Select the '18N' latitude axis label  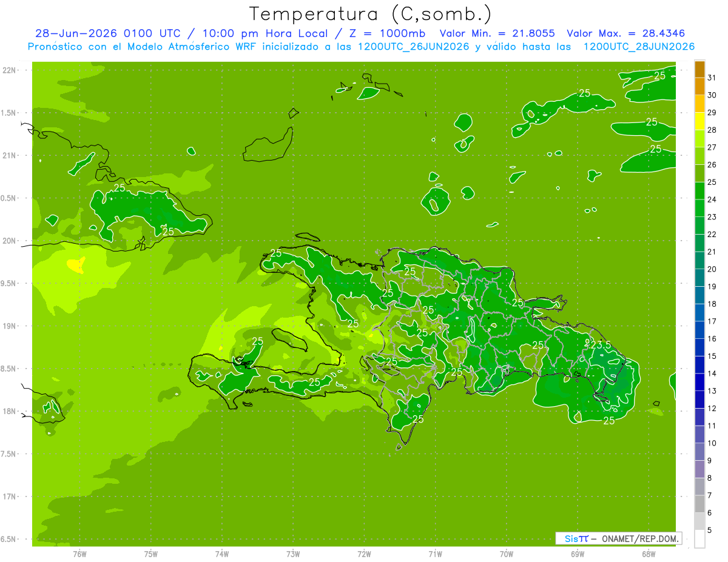pos(10,411)
